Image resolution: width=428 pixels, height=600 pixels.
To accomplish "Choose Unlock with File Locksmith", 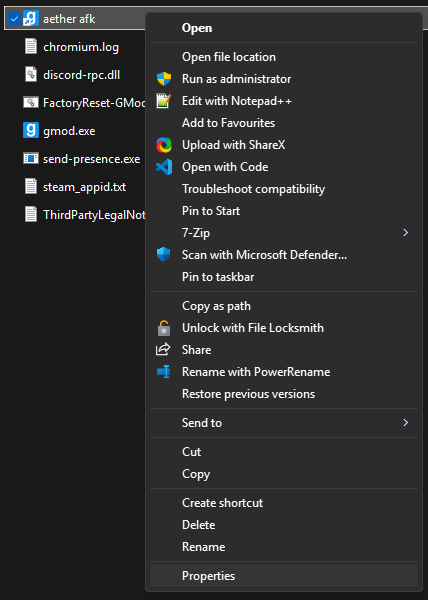I will point(284,328).
